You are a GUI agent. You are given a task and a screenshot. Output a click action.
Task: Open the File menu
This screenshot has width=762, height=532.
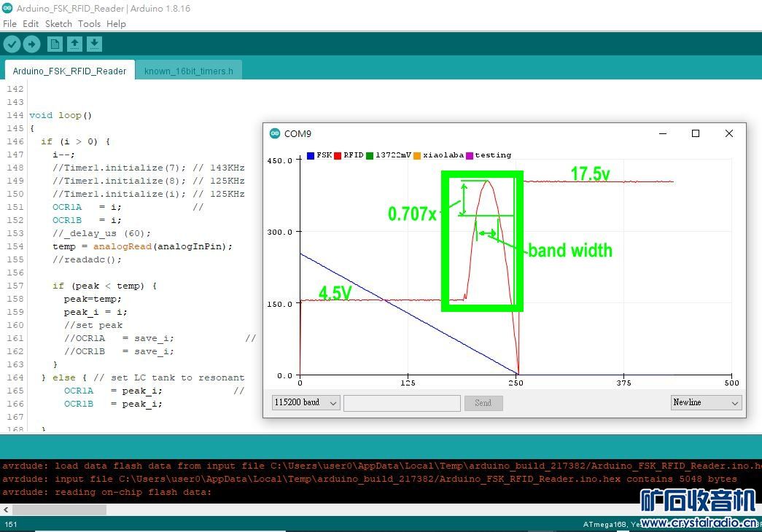click(9, 23)
